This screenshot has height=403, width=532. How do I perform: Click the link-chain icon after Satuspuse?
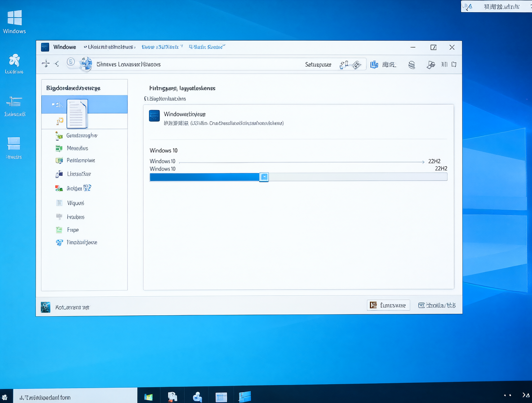(344, 64)
